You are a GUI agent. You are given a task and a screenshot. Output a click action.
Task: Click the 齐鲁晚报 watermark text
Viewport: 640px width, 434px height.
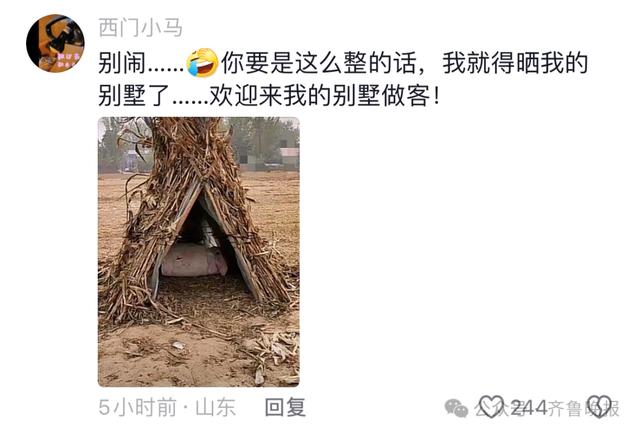coord(583,408)
